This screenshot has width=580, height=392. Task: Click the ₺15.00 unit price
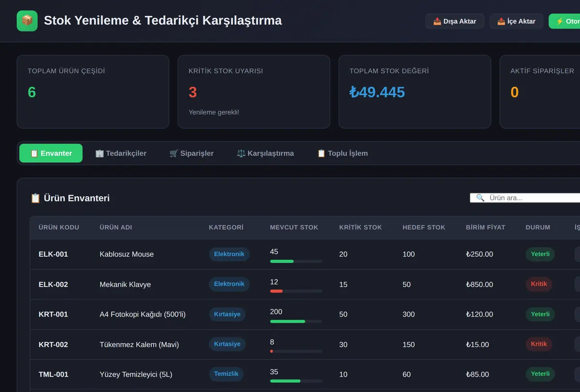click(x=478, y=345)
